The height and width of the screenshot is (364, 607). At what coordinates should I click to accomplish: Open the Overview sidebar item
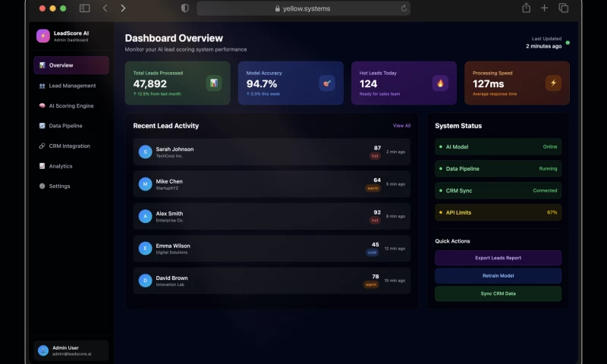[71, 65]
